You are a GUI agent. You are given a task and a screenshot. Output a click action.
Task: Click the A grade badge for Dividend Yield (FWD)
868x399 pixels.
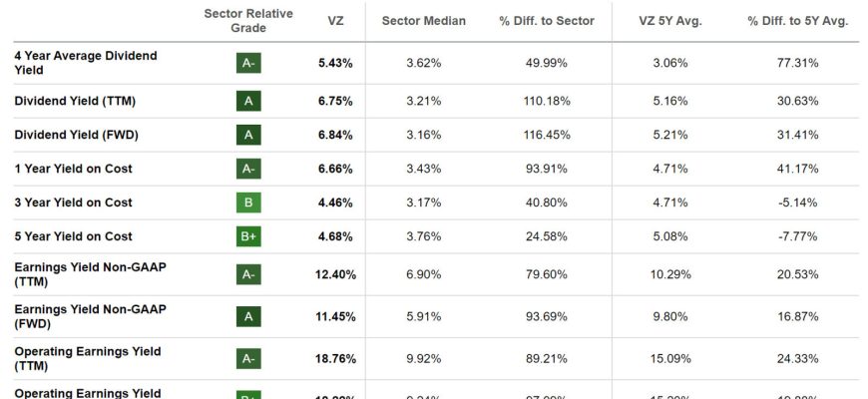click(x=248, y=135)
